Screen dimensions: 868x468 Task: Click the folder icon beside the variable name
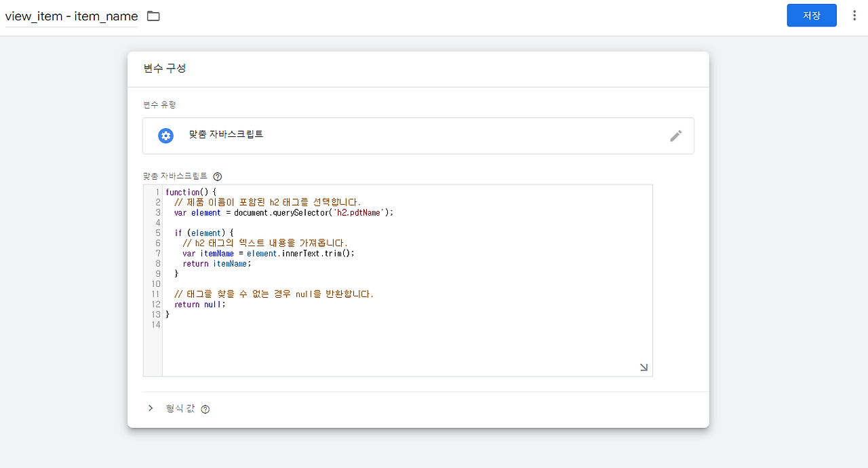click(x=153, y=16)
